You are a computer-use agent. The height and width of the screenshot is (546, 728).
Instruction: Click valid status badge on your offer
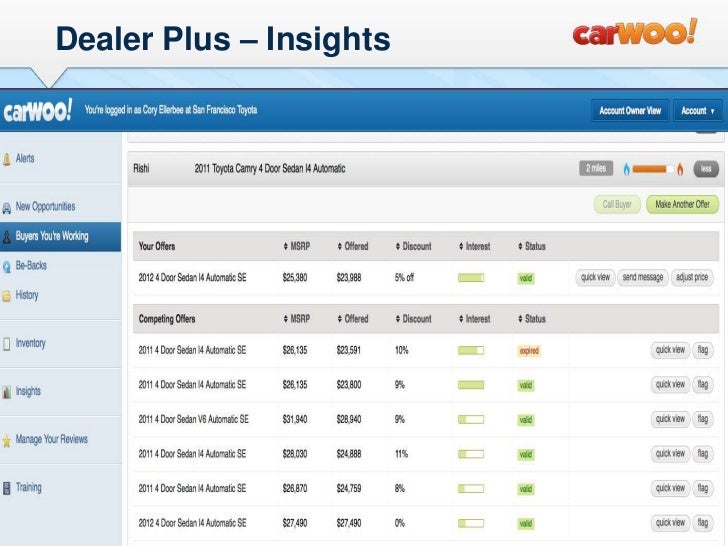click(x=526, y=278)
